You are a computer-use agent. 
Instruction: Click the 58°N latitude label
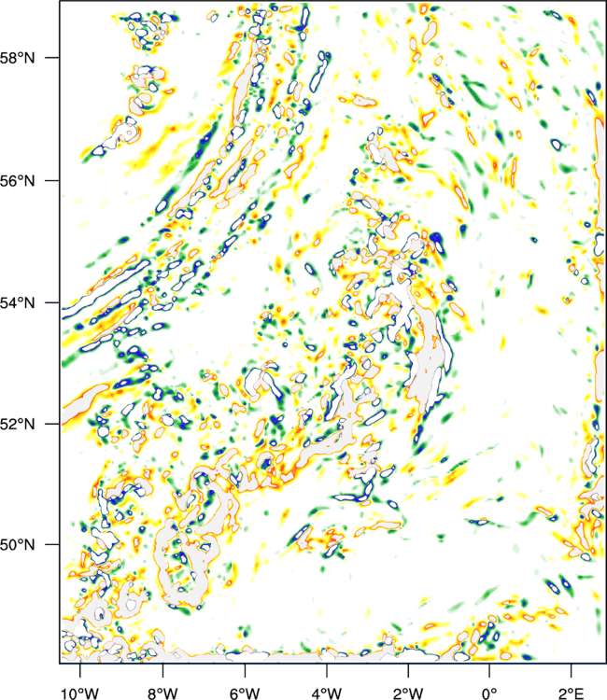pyautogui.click(x=17, y=58)
